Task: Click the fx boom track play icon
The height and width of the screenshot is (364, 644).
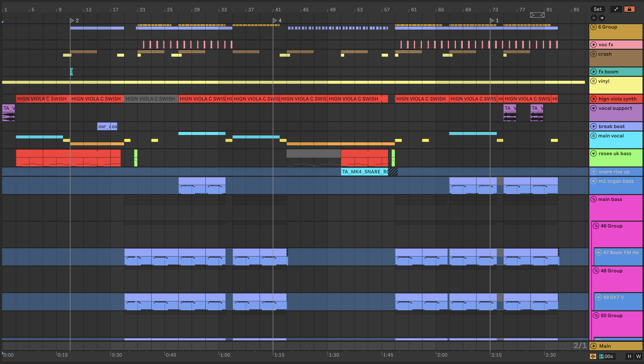Action: pos(594,72)
